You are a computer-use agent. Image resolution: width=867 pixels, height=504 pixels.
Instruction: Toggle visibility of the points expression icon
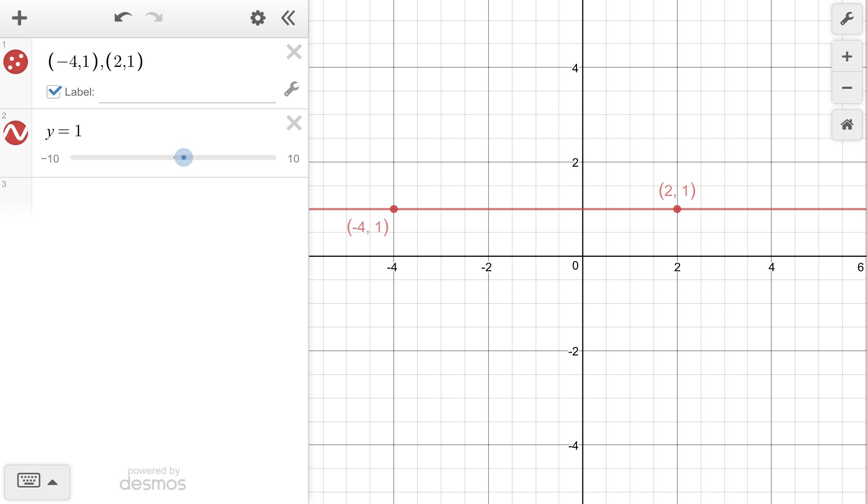[16, 62]
